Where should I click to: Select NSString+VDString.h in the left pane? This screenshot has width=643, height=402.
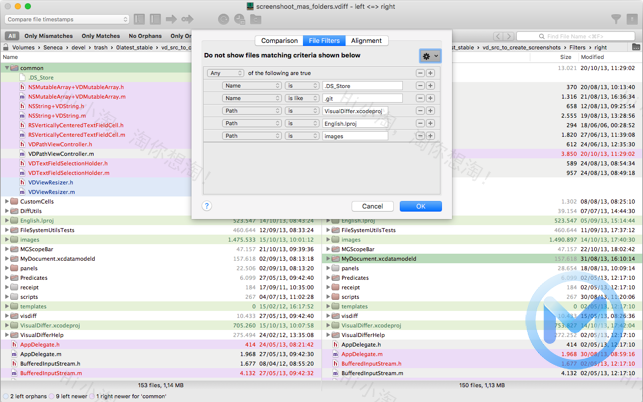point(56,106)
